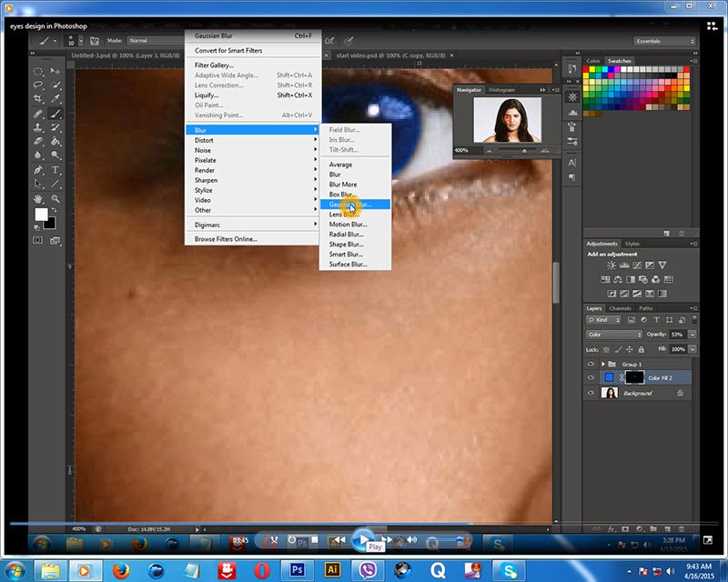Viewport: 728px width, 582px height.
Task: Select the Dodge tool
Action: [56, 155]
